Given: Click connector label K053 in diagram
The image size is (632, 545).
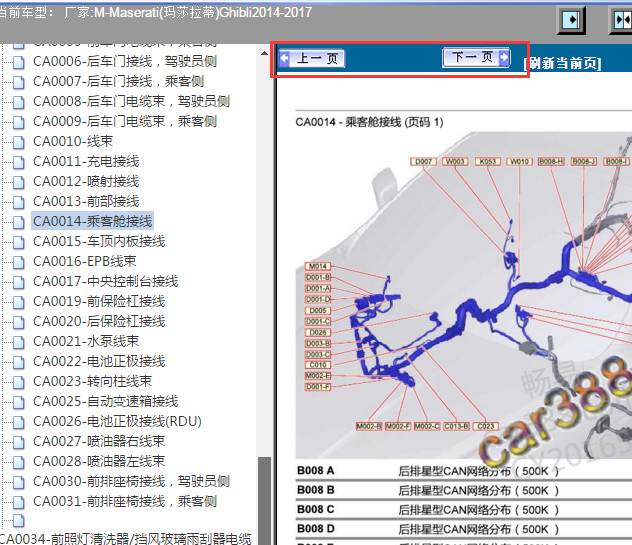Looking at the screenshot, I should point(487,162).
